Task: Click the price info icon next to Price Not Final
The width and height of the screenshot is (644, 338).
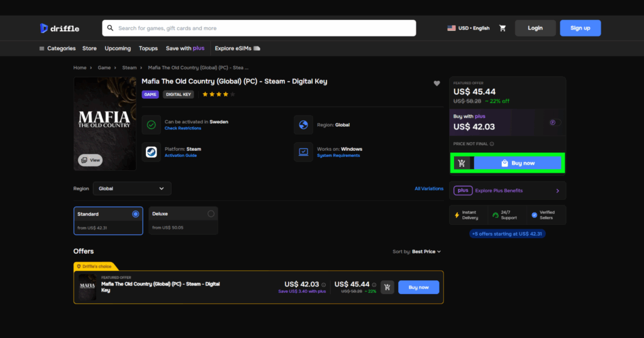Action: [x=492, y=144]
